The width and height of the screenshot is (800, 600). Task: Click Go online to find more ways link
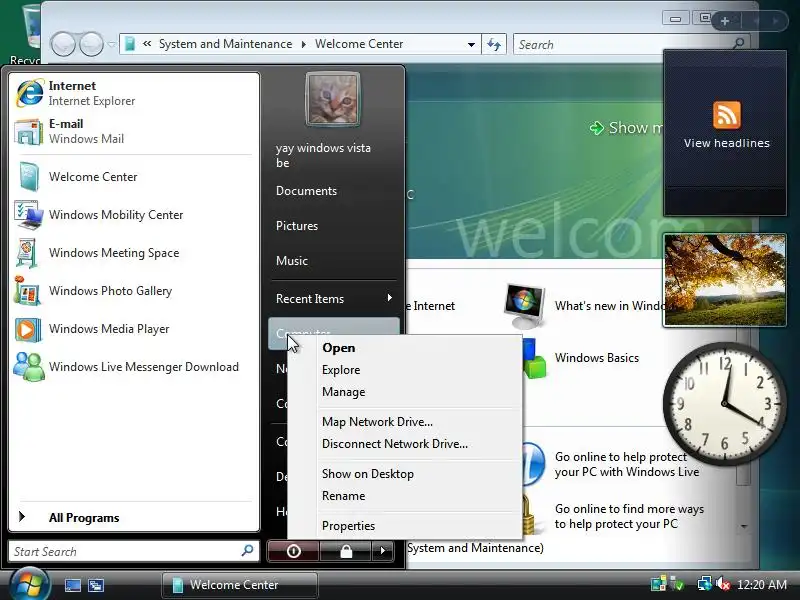pyautogui.click(x=629, y=516)
